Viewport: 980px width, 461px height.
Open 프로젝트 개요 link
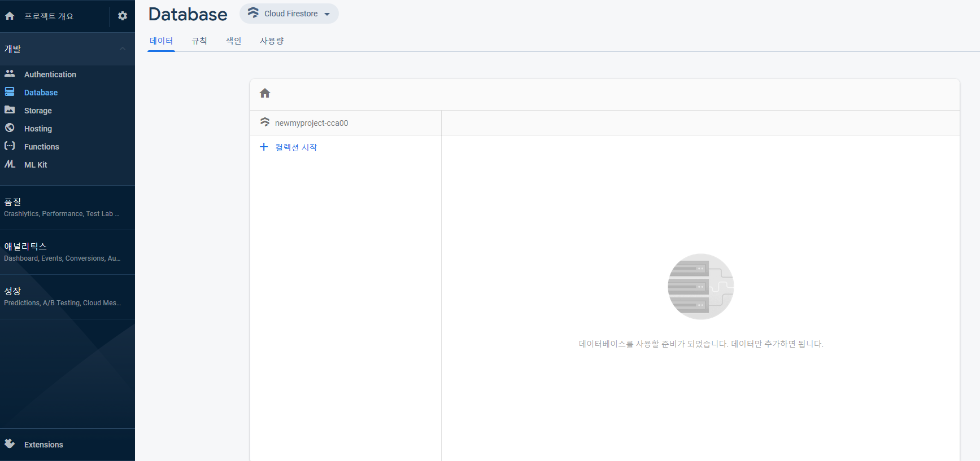click(49, 16)
